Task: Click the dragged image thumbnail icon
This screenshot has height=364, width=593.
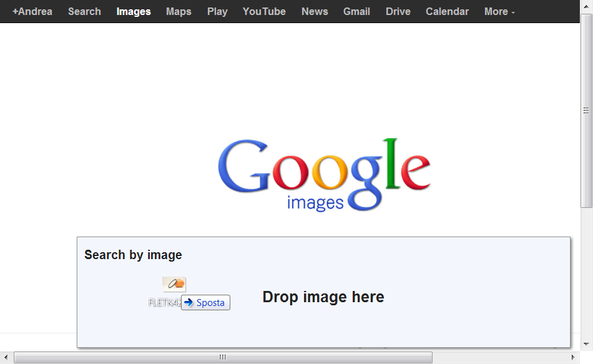Action: pos(174,284)
